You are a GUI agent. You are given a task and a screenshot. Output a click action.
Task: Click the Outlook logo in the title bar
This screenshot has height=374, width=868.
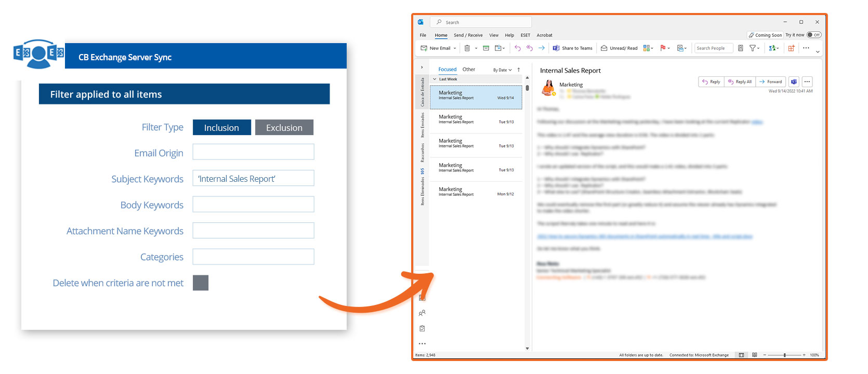coord(420,22)
